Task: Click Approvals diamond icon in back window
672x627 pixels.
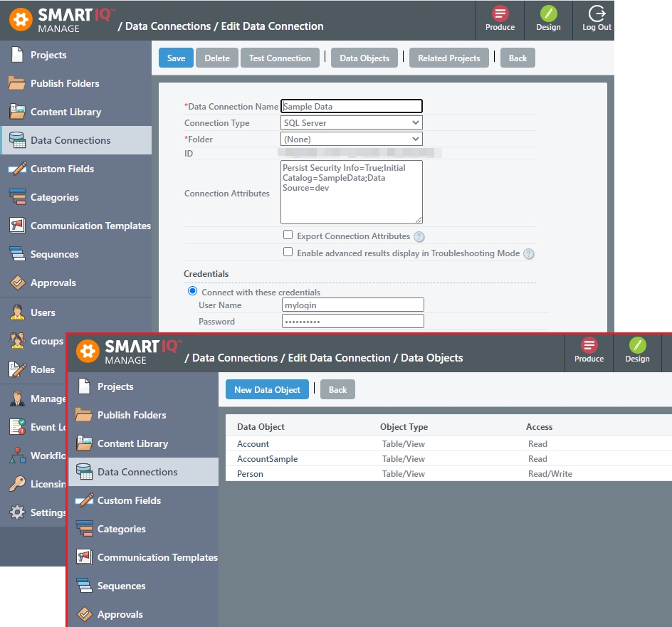Action: (17, 283)
